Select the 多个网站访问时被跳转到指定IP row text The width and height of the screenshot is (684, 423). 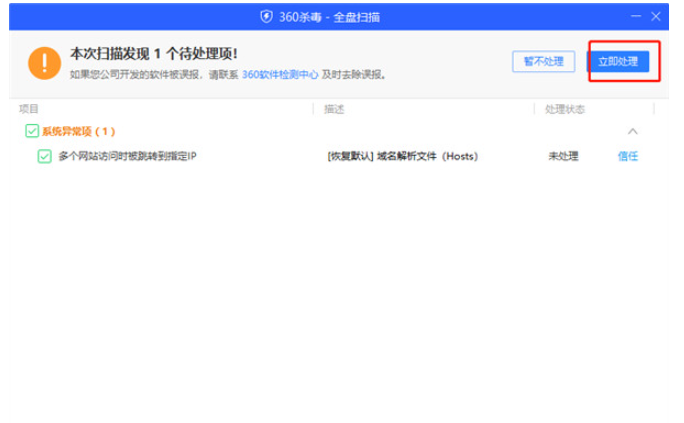127,156
